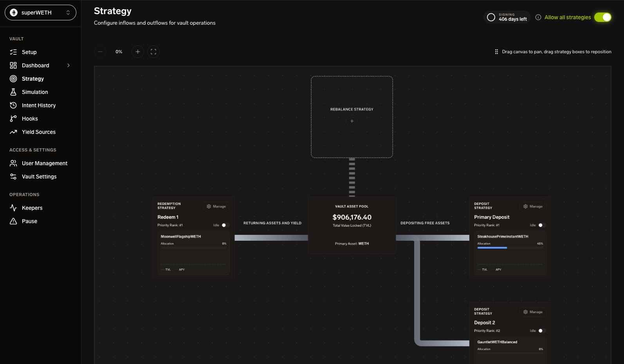
Task: Click the Setup checklist icon
Action: click(x=13, y=52)
